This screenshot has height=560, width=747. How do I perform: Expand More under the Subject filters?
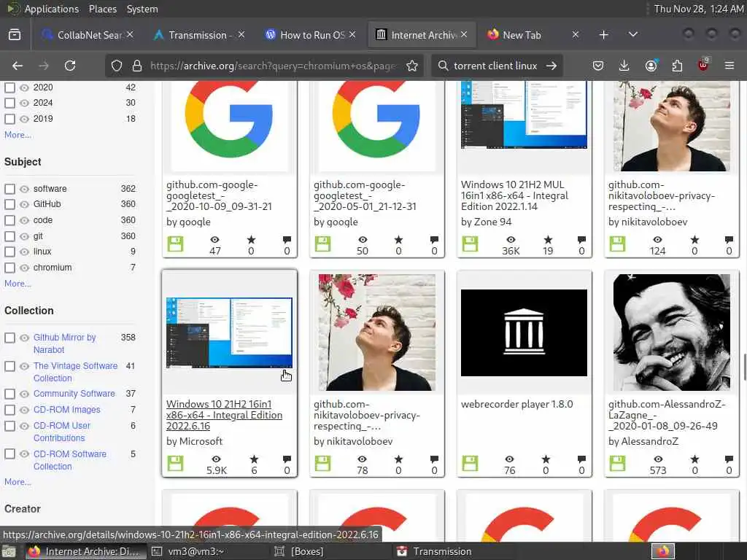click(18, 284)
